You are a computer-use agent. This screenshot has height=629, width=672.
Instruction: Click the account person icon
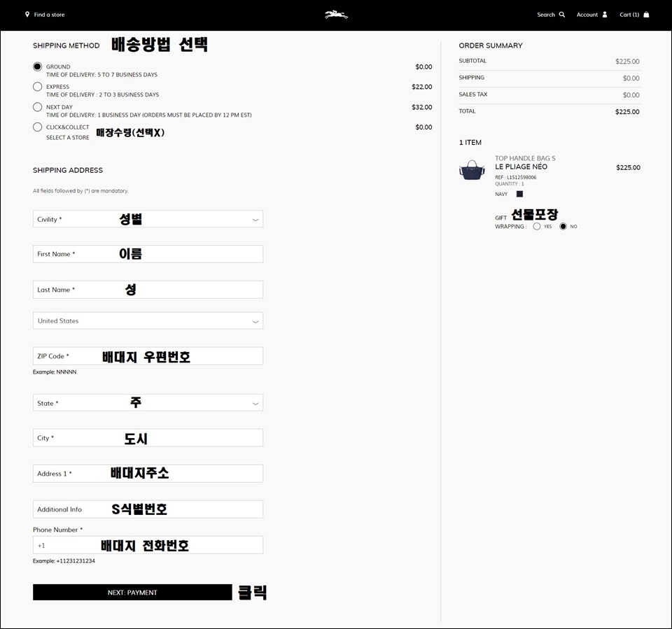point(605,15)
